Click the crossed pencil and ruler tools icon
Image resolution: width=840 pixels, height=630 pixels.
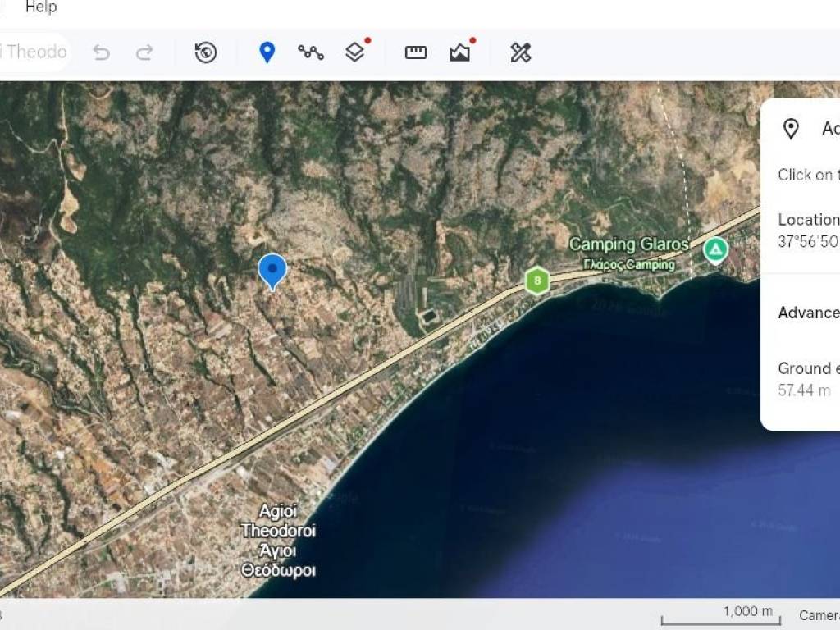[x=521, y=52]
